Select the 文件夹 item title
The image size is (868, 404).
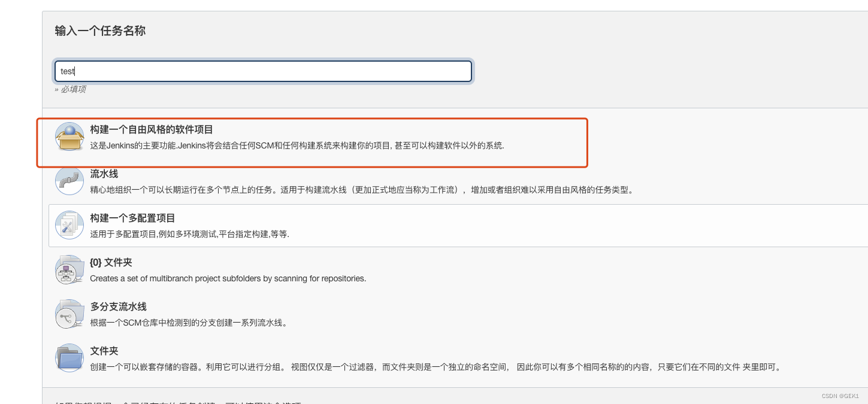click(104, 351)
